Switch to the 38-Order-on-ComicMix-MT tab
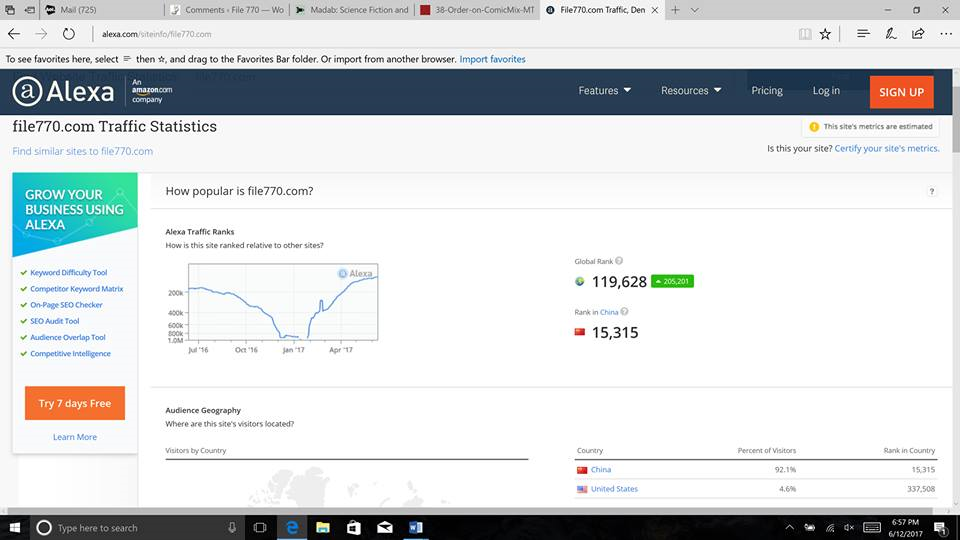 point(474,10)
